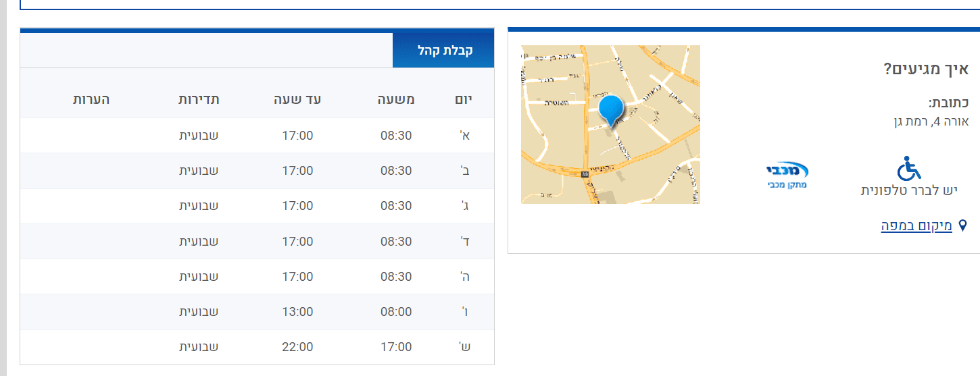Click the תדירות column header

[x=199, y=100]
